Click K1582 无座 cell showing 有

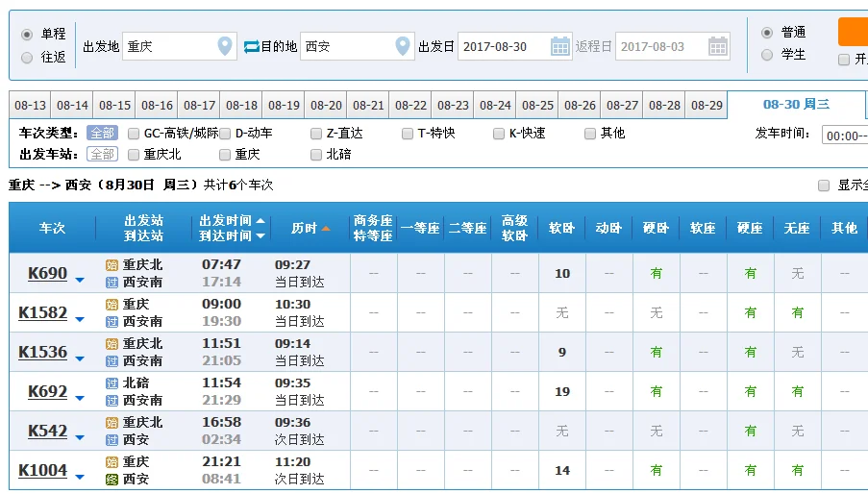[x=797, y=312]
